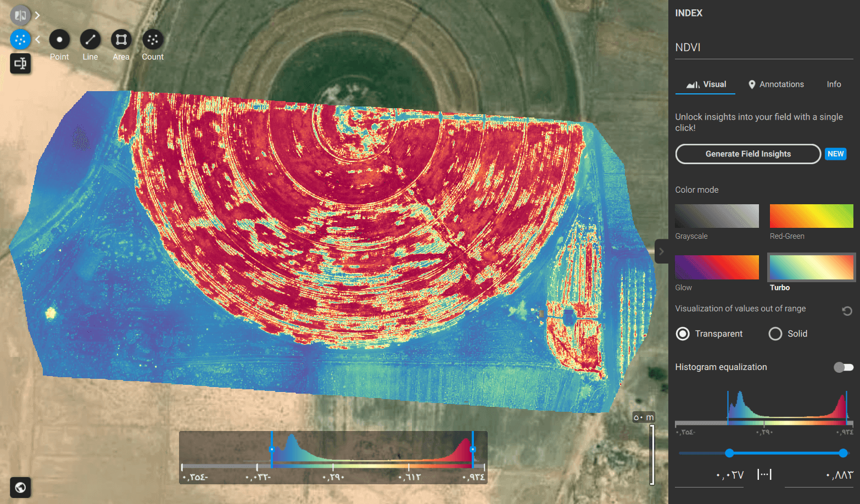Viewport: 860px width, 504px height.
Task: Select the Transparent radio option
Action: (683, 334)
